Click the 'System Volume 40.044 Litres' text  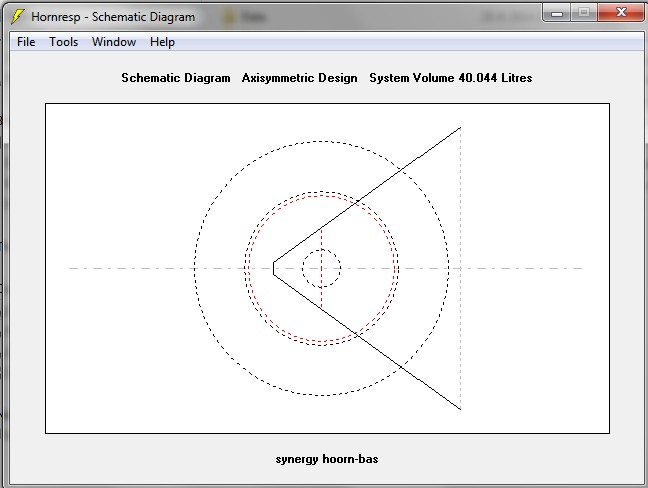(x=450, y=78)
